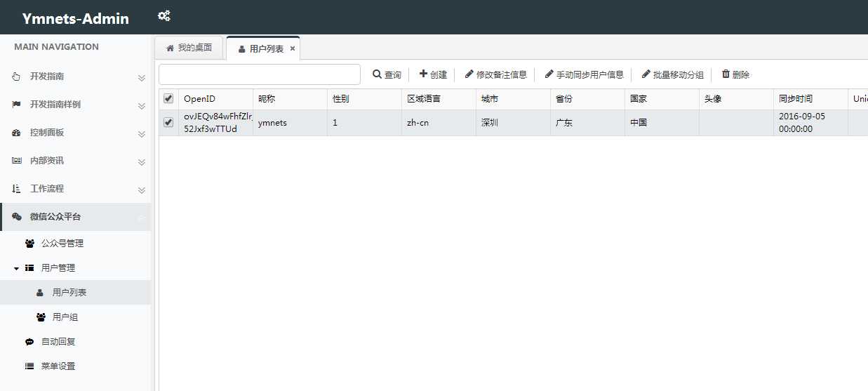This screenshot has height=391, width=868.
Task: Expand the 工作流程 menu chevron
Action: [x=141, y=190]
